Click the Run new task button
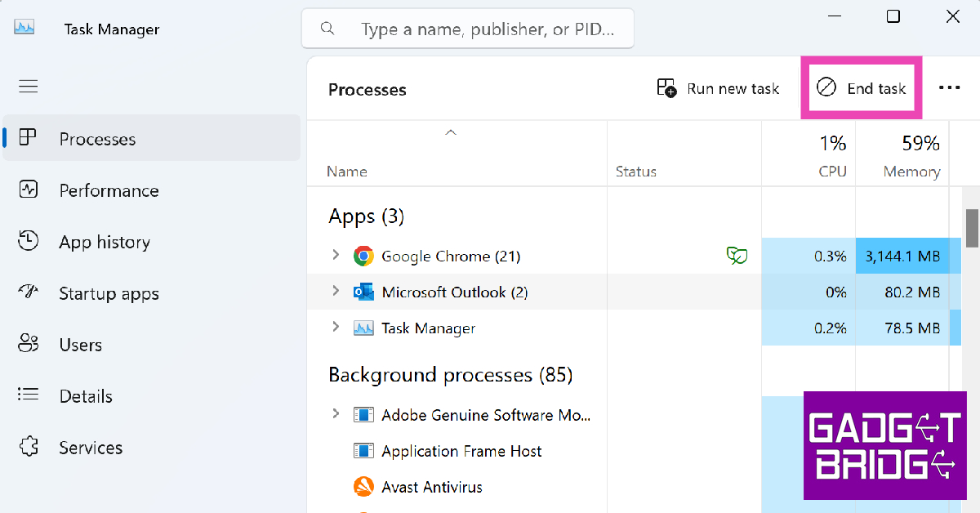The width and height of the screenshot is (980, 513). click(x=719, y=88)
